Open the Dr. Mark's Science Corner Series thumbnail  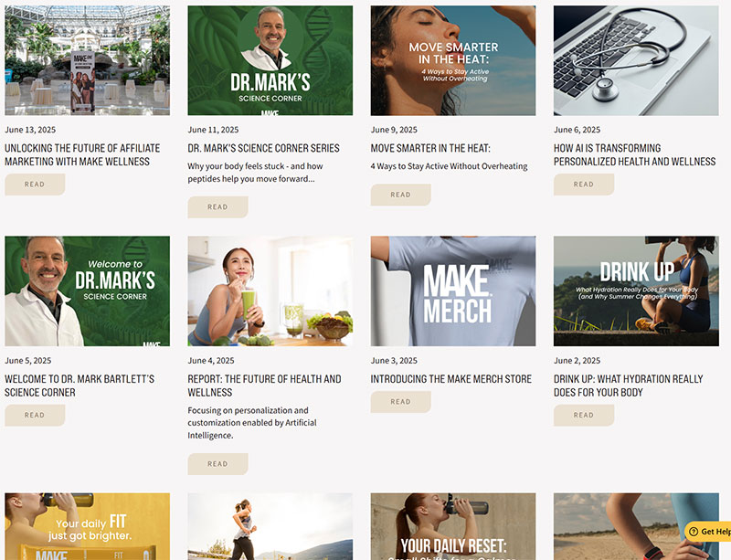[270, 60]
